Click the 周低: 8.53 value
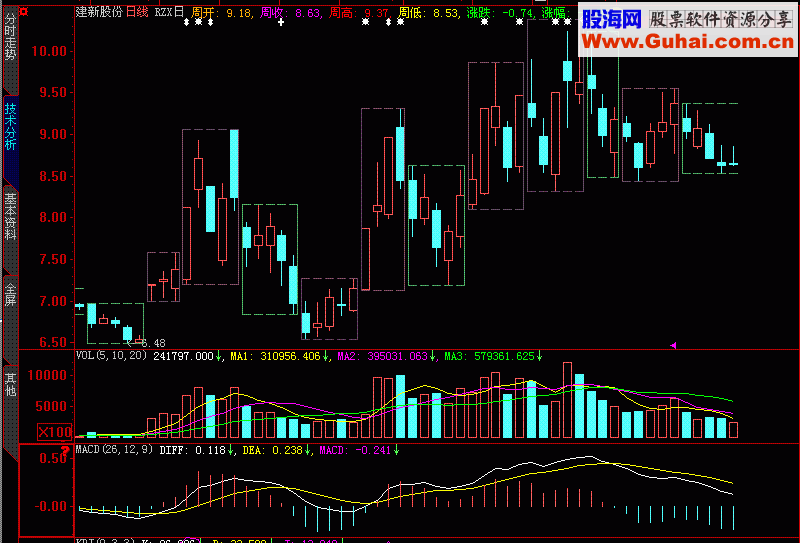 coord(429,12)
